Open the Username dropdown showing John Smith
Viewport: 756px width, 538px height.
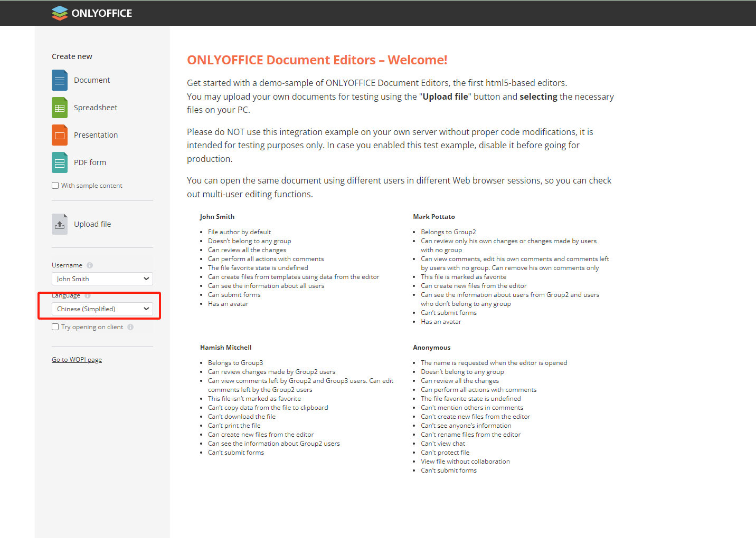click(x=102, y=278)
